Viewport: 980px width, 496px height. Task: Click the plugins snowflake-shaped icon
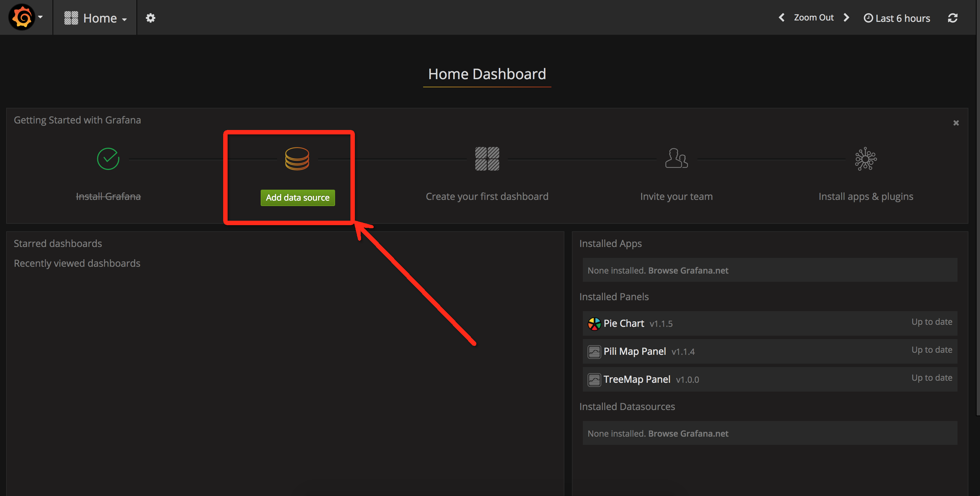(866, 159)
